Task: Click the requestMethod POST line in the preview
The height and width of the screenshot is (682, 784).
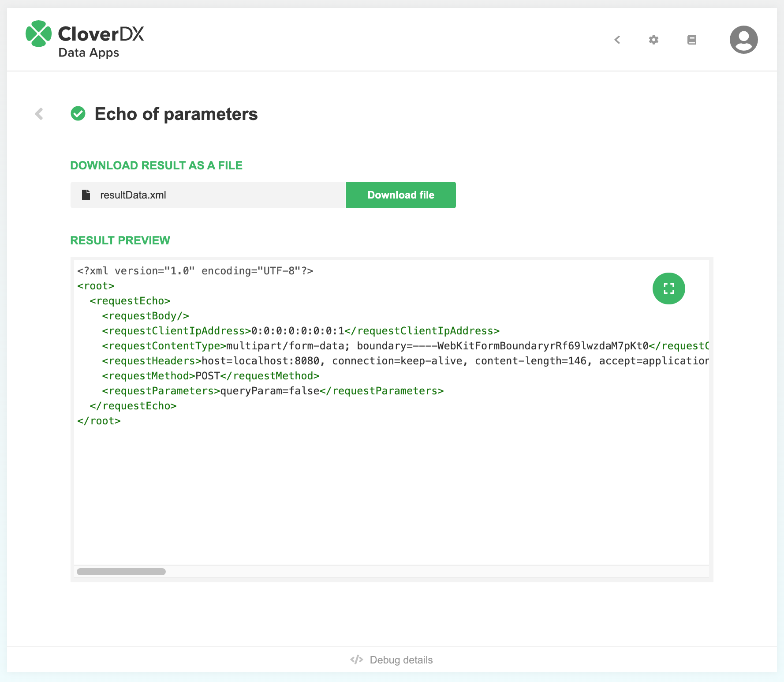Action: tap(211, 376)
